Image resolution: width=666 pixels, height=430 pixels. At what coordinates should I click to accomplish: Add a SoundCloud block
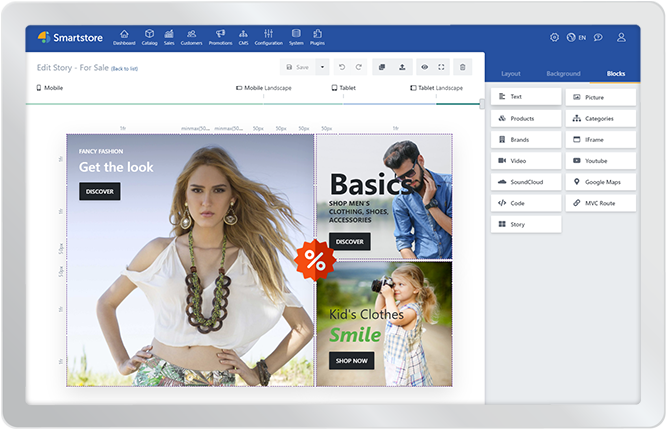pos(526,182)
